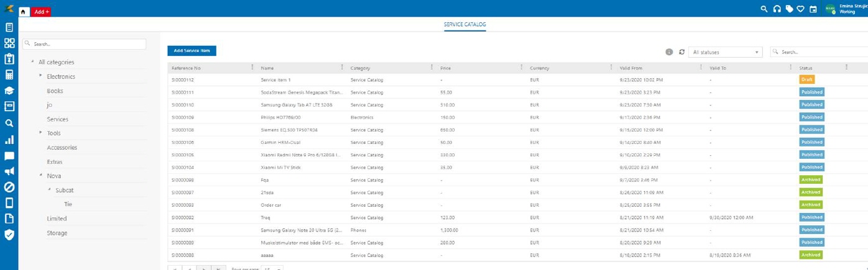Screen dimensions: 868x270
Task: Open the Name column options menu
Action: click(342, 67)
